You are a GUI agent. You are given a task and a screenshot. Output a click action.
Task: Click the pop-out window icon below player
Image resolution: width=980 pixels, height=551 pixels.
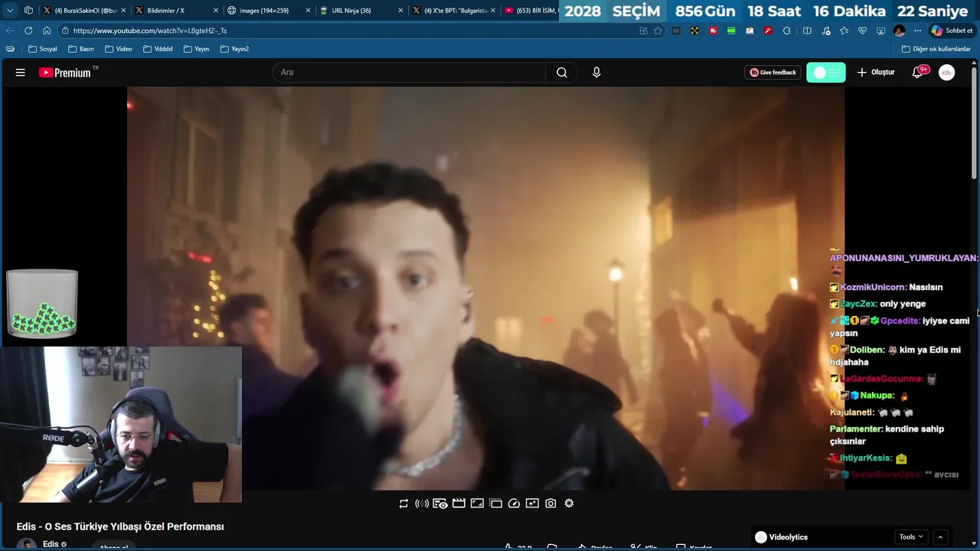click(495, 504)
